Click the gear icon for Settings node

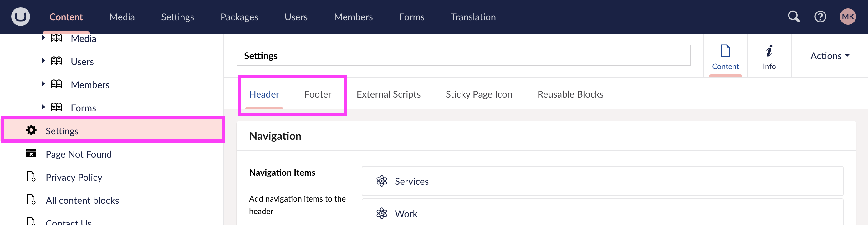click(x=31, y=130)
